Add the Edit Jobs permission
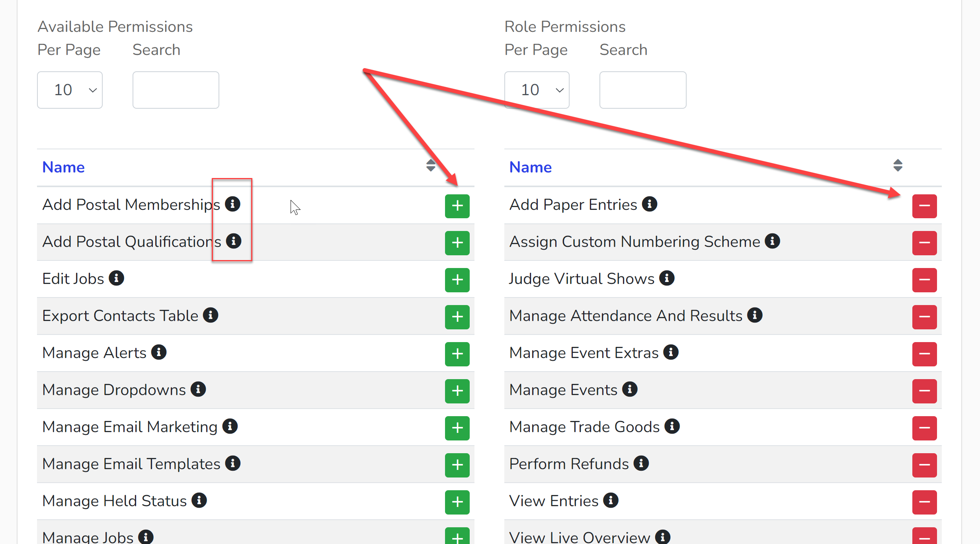 point(457,280)
